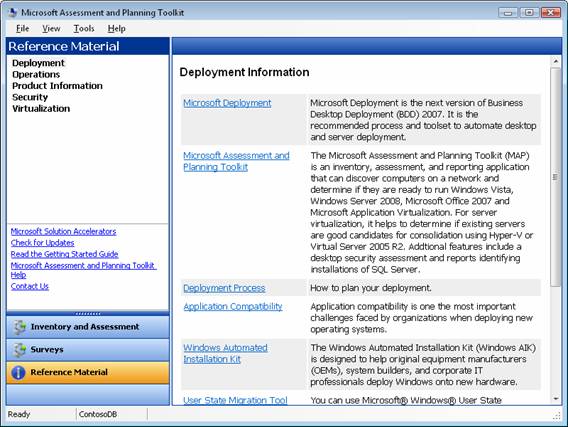Open Read the Getting Started Guide link
568x427 pixels.
pos(64,254)
